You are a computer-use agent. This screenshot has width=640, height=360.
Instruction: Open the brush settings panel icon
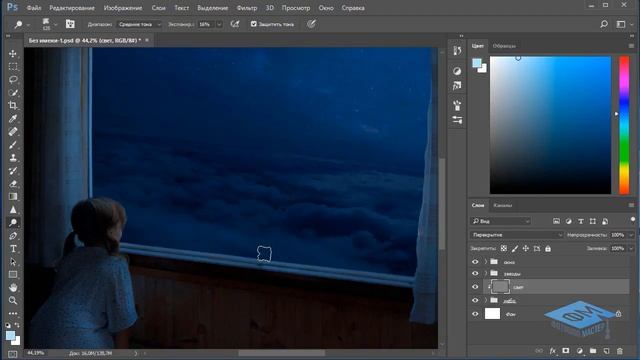[x=70, y=24]
